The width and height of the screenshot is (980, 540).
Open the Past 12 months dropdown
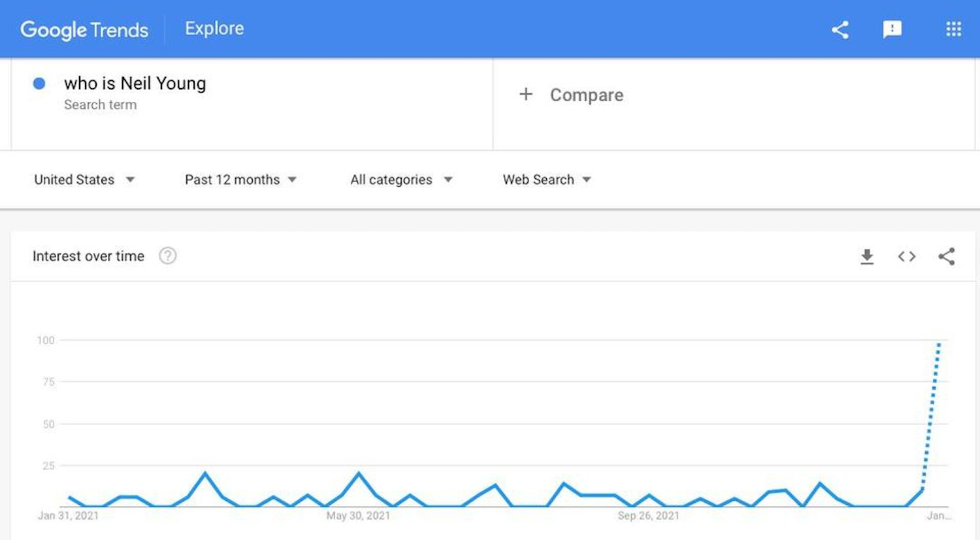(240, 180)
